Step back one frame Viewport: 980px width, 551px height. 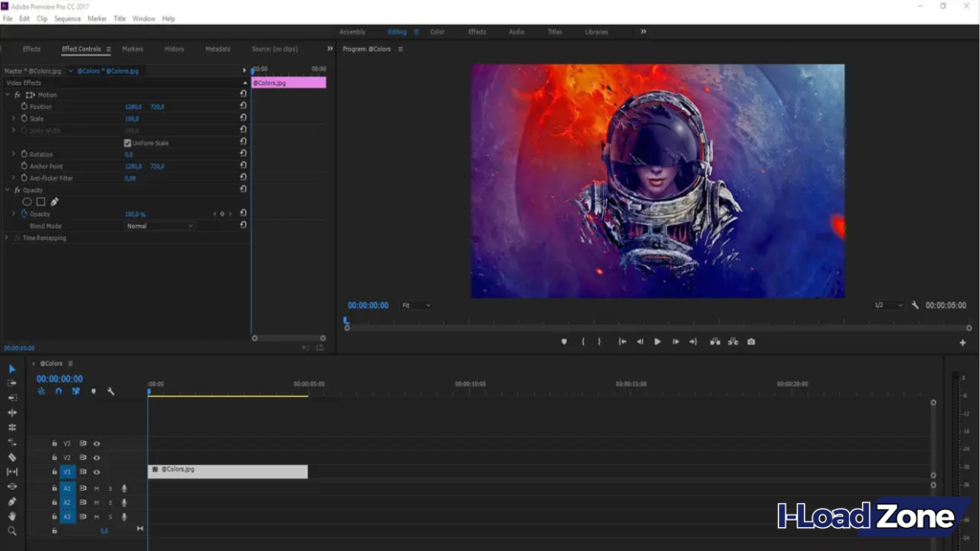pyautogui.click(x=640, y=342)
